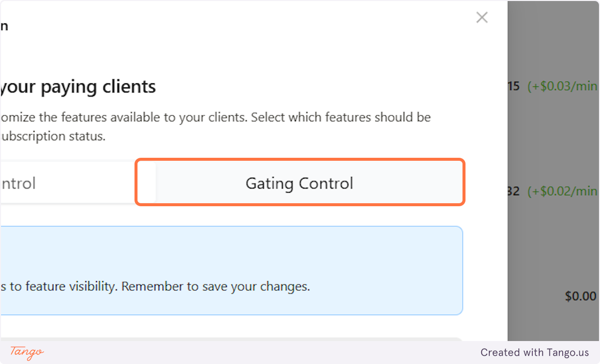Click the 'your paying clients' heading
This screenshot has height=364, width=600.
coord(79,86)
